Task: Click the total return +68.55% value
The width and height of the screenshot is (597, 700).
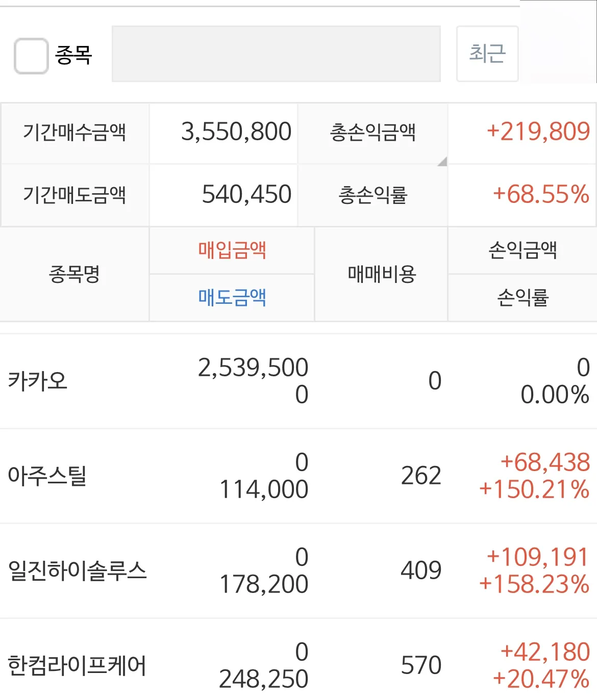Action: pos(541,195)
